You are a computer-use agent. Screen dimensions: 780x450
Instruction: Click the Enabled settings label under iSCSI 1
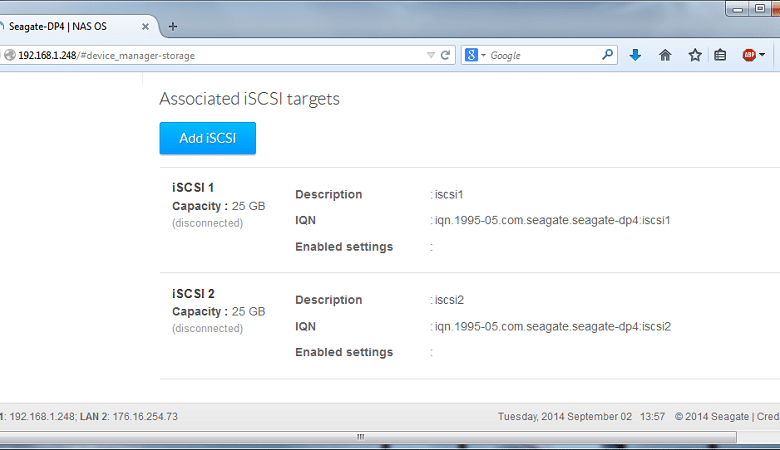click(x=344, y=247)
